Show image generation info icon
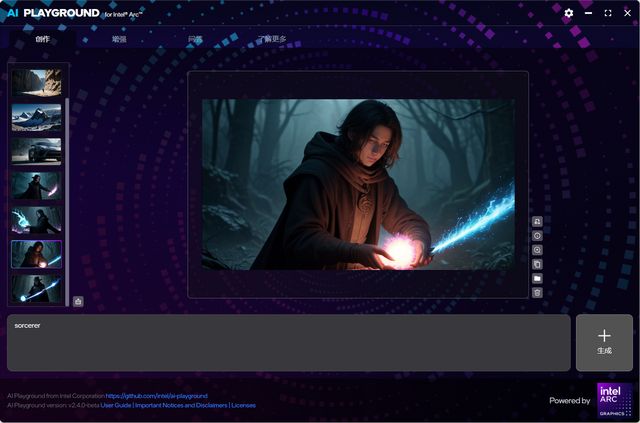 pos(538,236)
